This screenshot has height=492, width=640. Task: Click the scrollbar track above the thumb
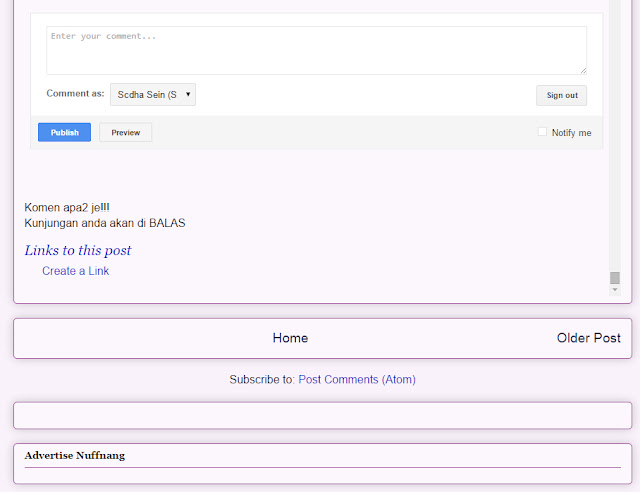pos(615,135)
